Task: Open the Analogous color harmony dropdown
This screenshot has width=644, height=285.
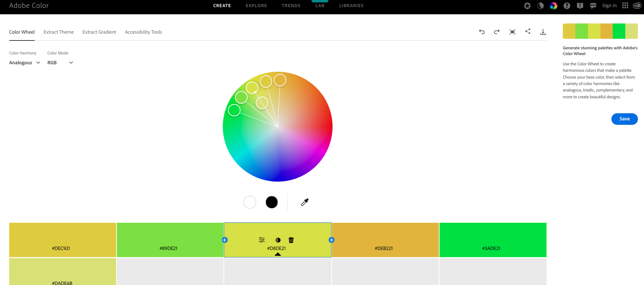Action: [x=24, y=63]
